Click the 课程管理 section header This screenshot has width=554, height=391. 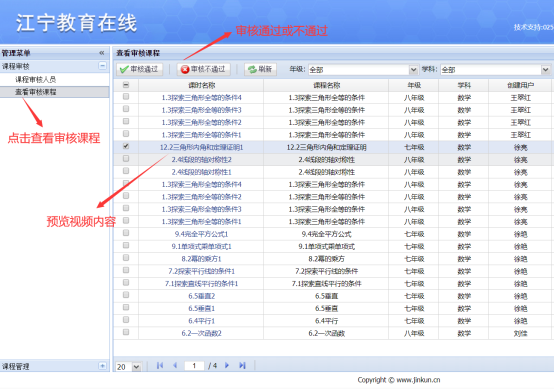tap(54, 366)
